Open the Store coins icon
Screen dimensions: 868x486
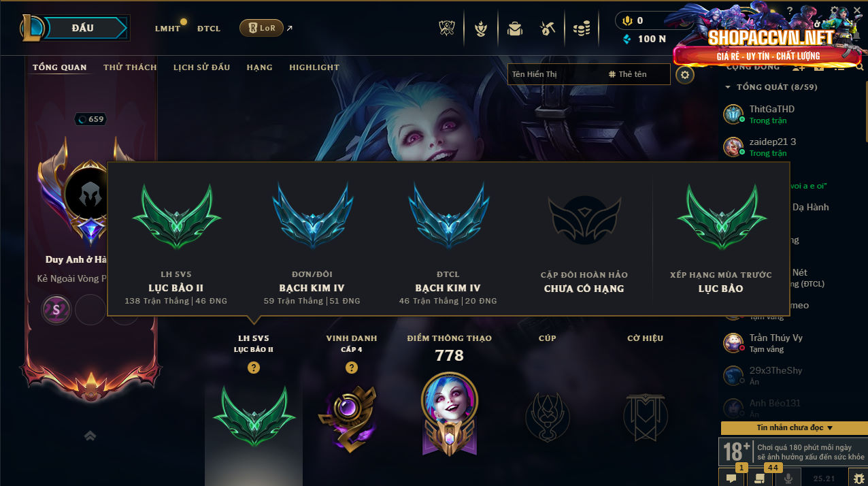pos(581,29)
